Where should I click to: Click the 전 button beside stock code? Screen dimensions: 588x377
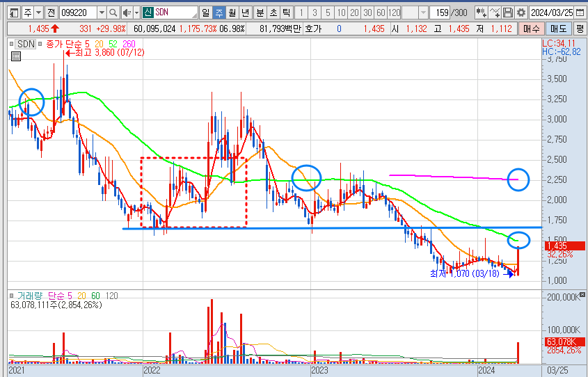51,13
